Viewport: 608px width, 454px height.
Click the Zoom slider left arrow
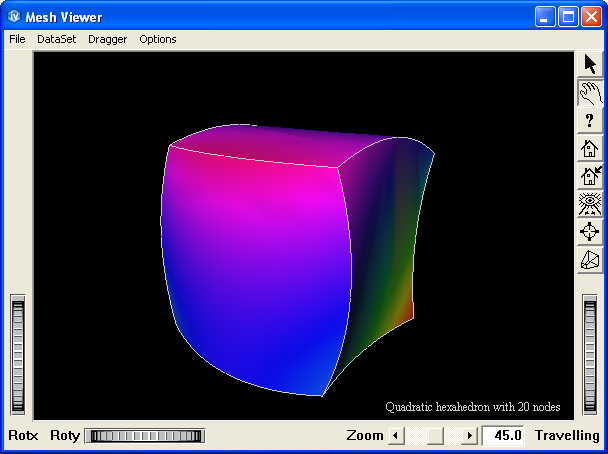click(395, 436)
